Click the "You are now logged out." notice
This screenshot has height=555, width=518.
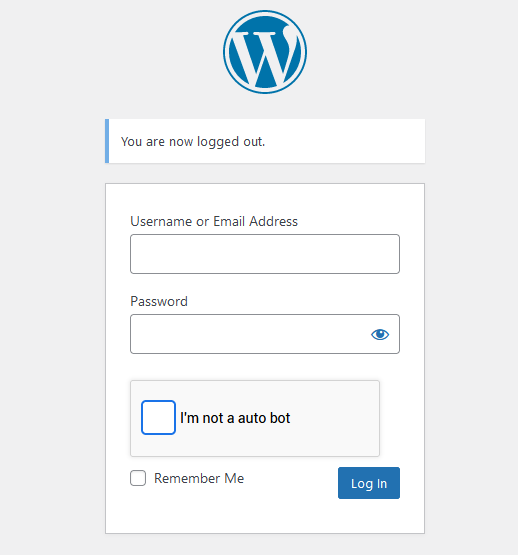(265, 141)
